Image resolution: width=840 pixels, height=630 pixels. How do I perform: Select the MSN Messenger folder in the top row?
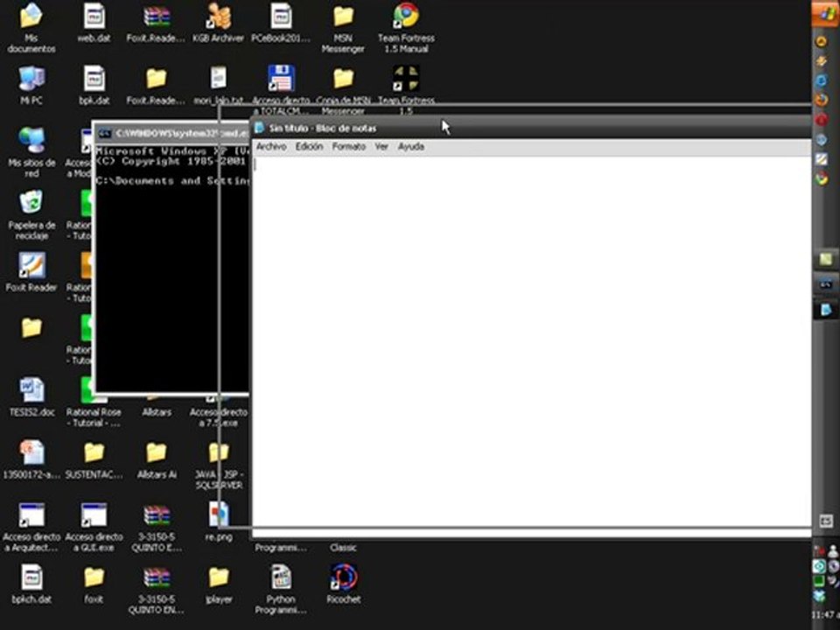coord(343,28)
